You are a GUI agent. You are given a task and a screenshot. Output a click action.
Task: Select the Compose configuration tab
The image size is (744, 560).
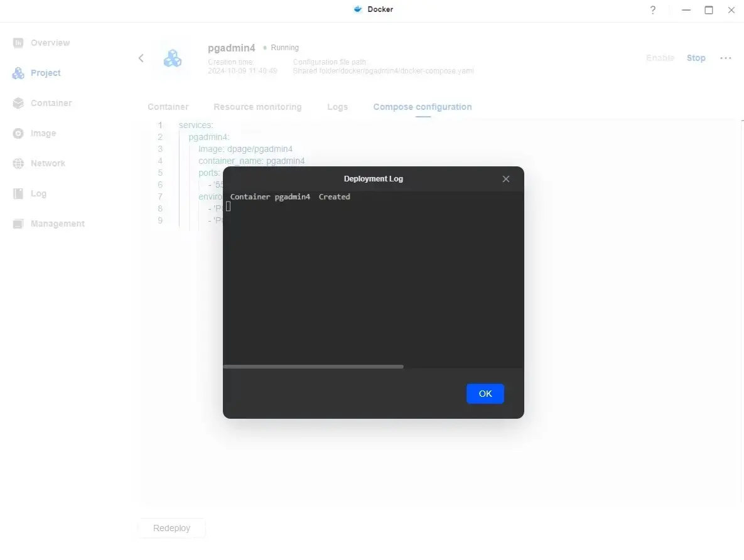click(x=423, y=107)
